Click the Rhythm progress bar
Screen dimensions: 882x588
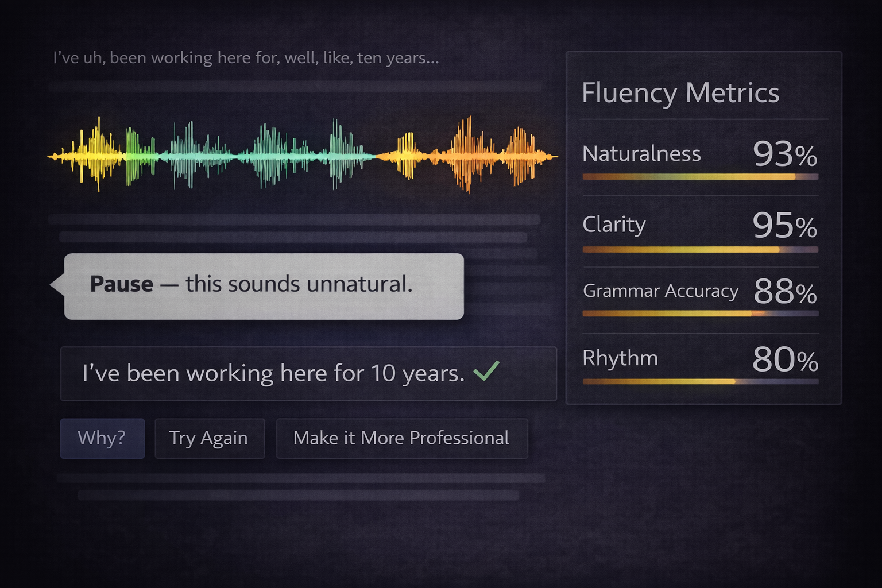click(x=700, y=381)
